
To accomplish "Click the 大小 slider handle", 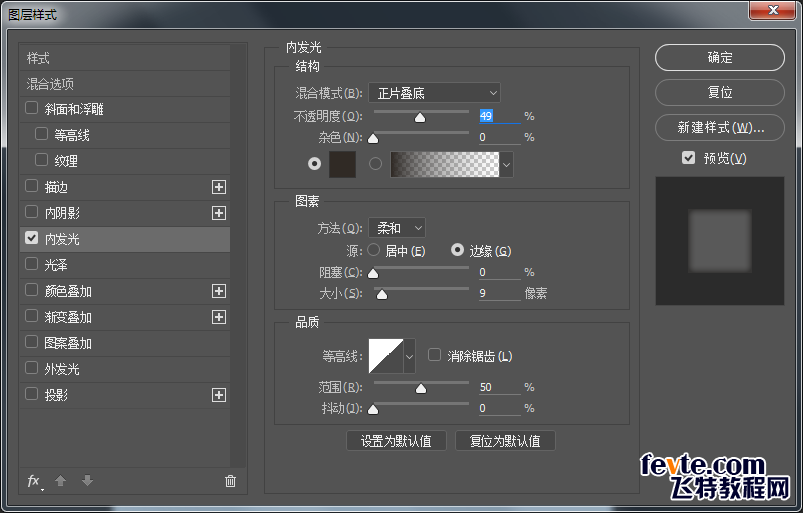I will (382, 295).
